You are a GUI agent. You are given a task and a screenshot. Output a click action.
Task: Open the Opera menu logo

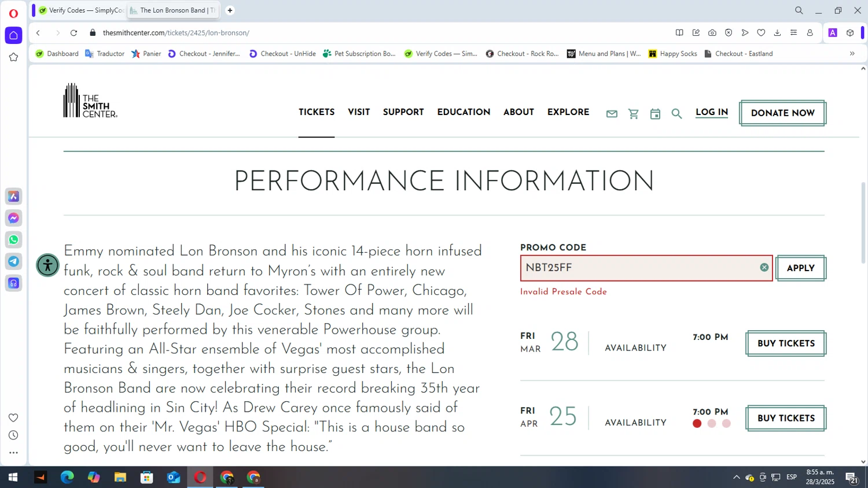[x=13, y=13]
